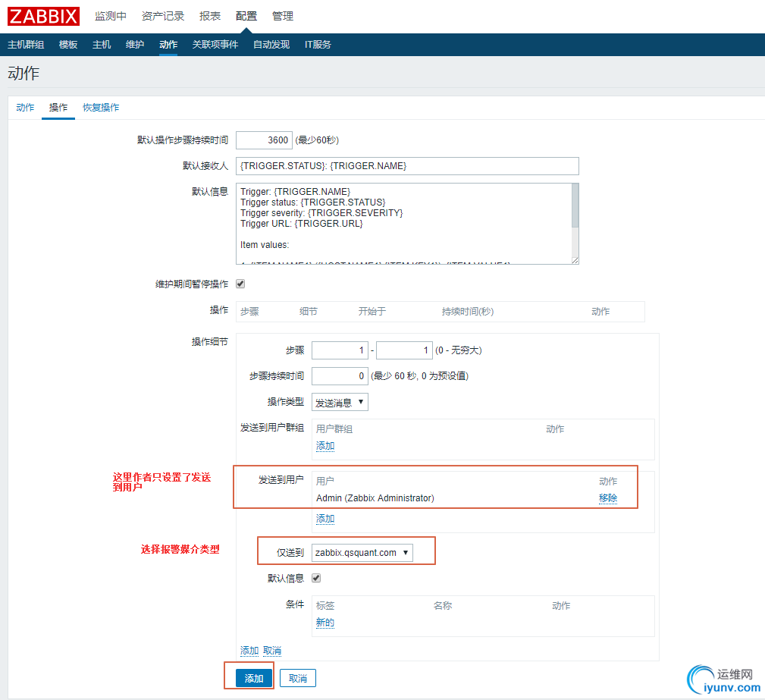Grab the textarea resize handle
Image resolution: width=765 pixels, height=700 pixels.
point(575,261)
